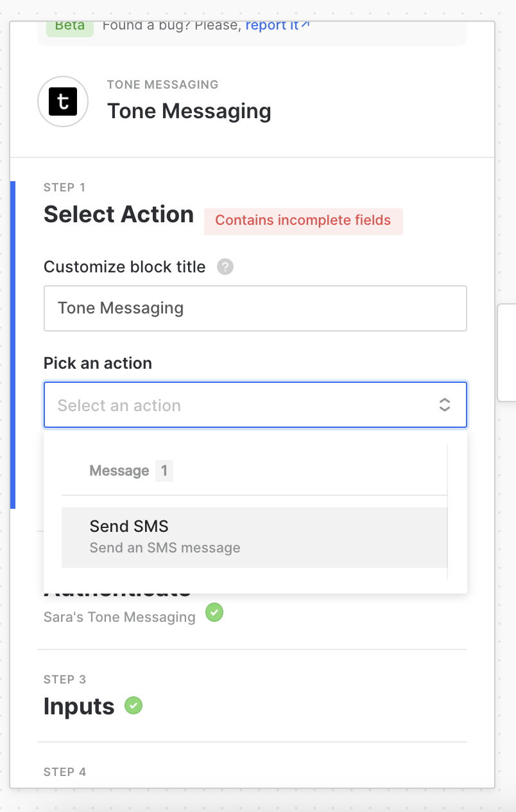Click the Beta badge
The image size is (516, 812).
(70, 26)
